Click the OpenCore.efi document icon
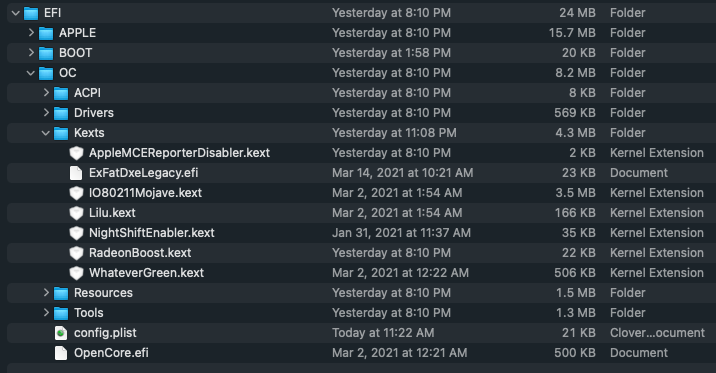This screenshot has width=716, height=373. tap(61, 353)
